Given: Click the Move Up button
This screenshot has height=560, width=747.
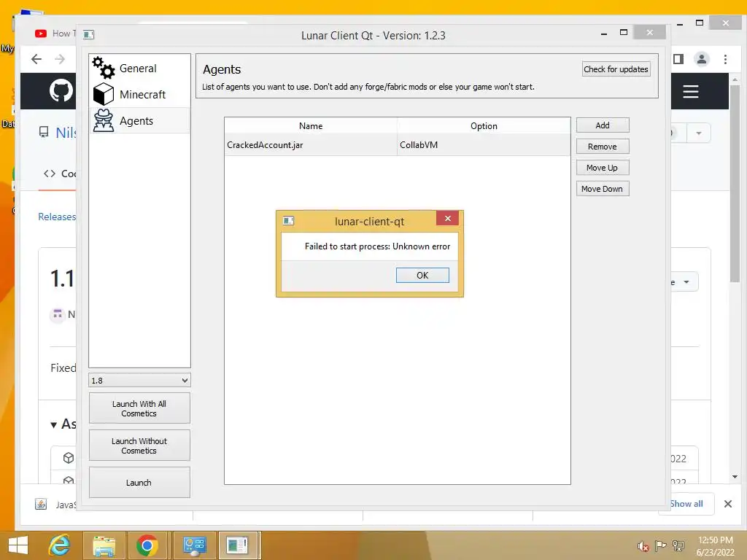Looking at the screenshot, I should pos(602,168).
